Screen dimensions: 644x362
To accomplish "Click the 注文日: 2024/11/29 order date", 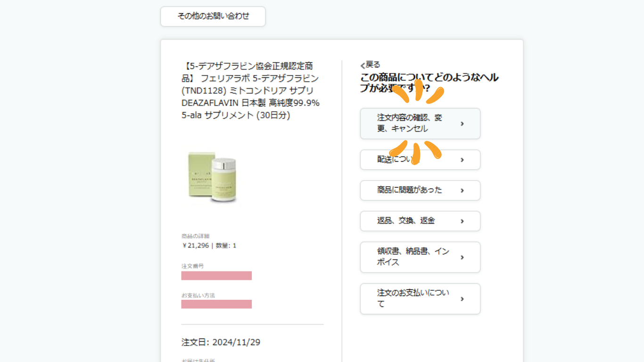I will 221,342.
